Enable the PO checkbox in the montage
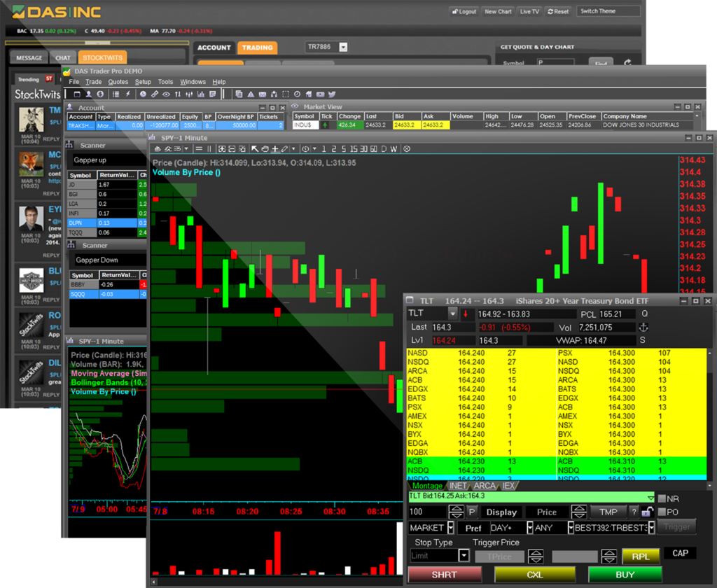Screen dimensions: 717x588 pyautogui.click(x=662, y=511)
